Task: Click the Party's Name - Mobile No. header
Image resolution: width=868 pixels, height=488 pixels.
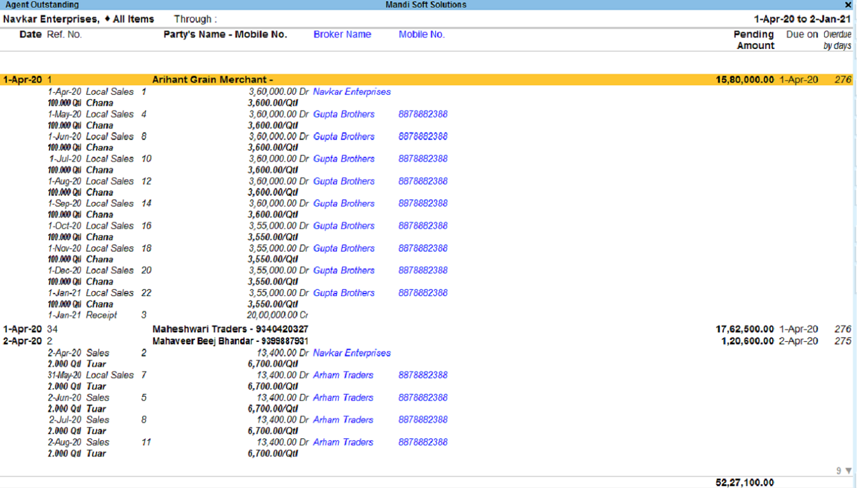Action: (x=225, y=34)
